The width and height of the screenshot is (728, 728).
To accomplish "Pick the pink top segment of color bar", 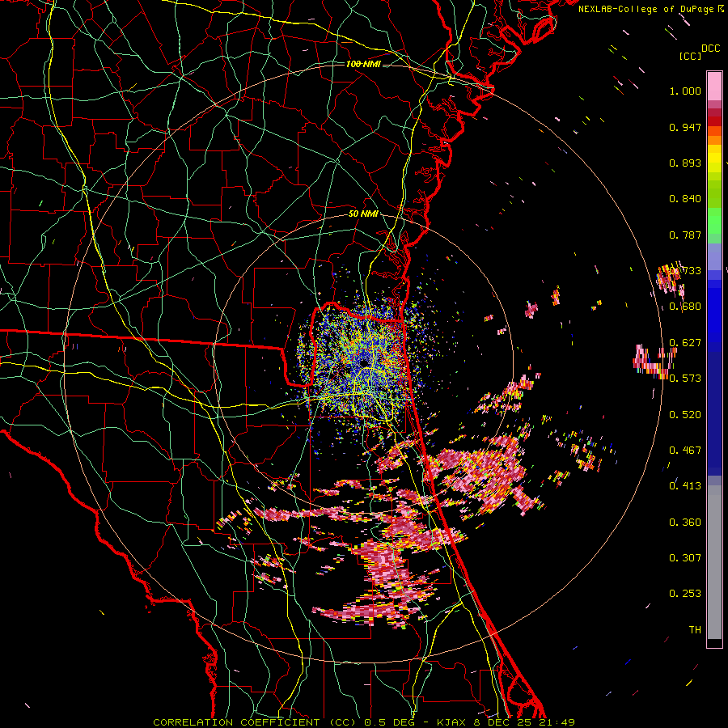I will point(714,86).
